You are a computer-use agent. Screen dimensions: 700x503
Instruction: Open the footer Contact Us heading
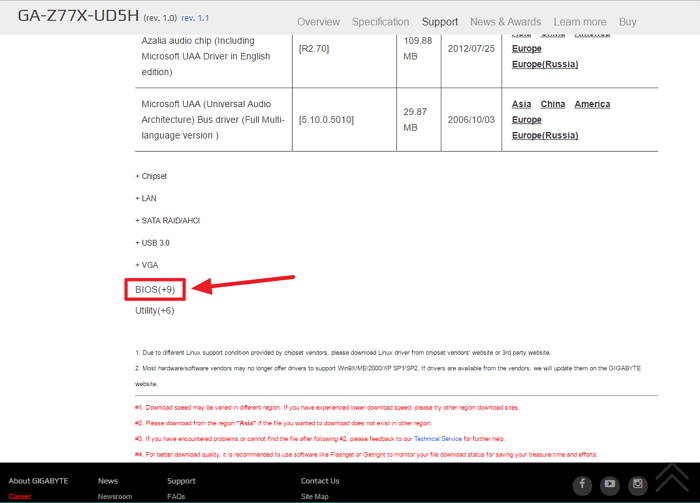320,481
